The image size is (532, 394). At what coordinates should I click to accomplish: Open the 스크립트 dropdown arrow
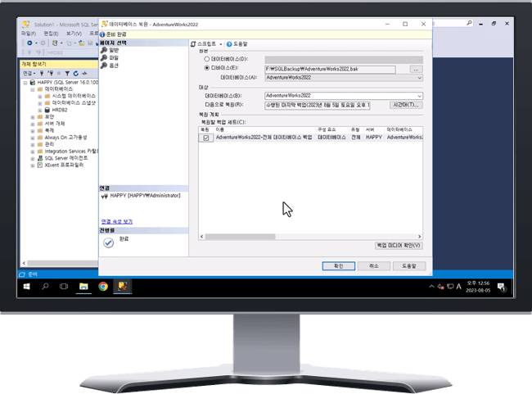220,44
